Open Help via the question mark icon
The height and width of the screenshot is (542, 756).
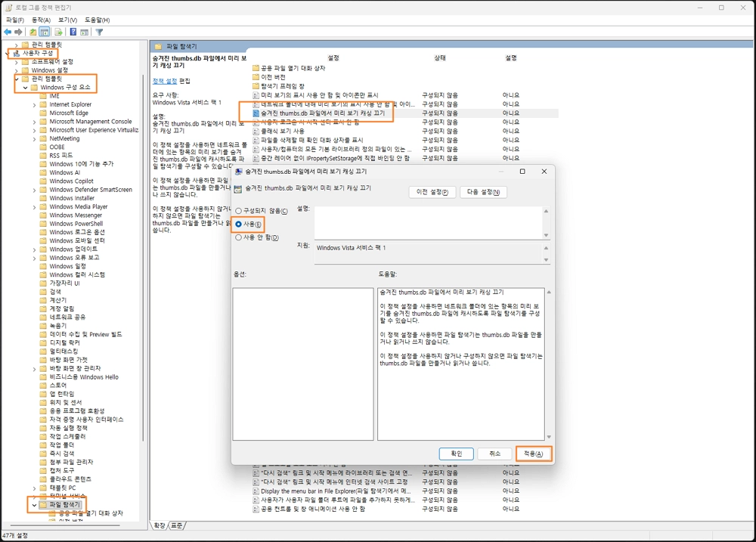click(73, 33)
